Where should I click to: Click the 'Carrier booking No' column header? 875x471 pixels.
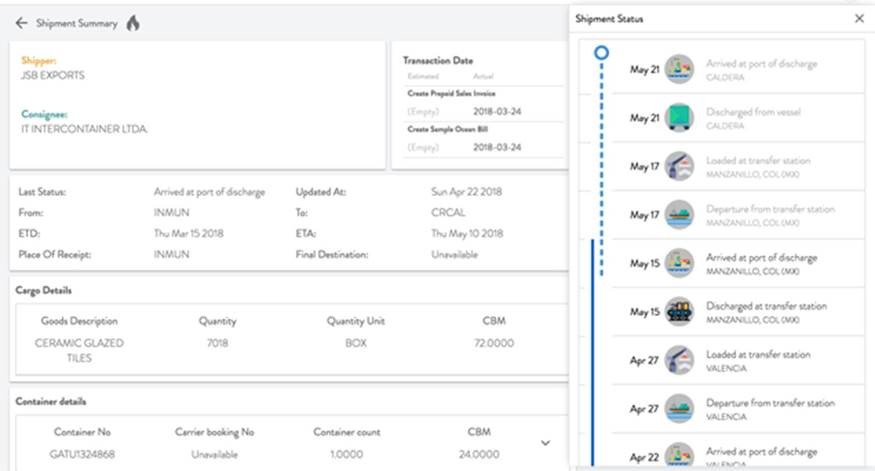214,432
